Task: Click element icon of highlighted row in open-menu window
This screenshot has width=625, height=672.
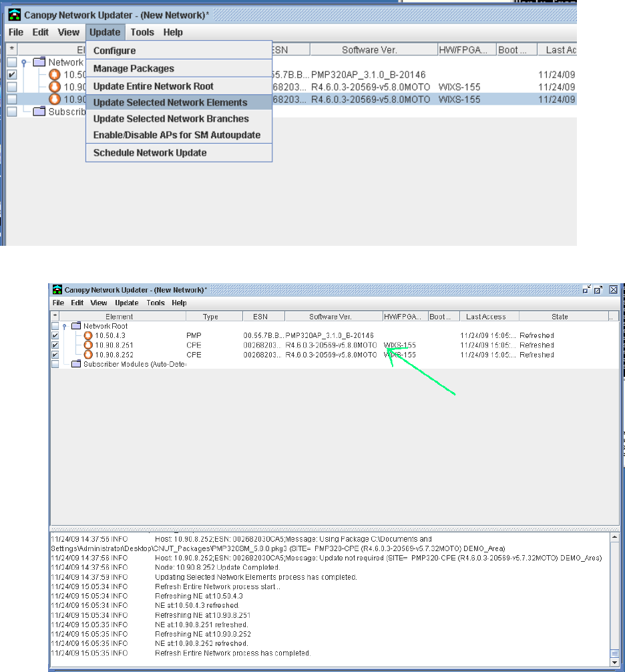Action: (x=54, y=100)
